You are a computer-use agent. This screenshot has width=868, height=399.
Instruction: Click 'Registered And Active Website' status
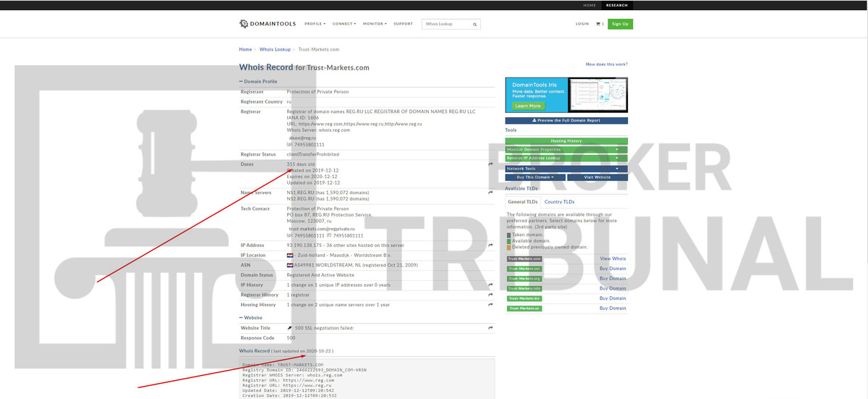(320, 275)
